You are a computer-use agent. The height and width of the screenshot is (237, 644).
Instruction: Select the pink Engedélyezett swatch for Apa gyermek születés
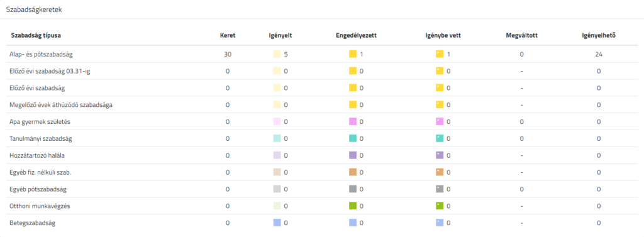click(352, 121)
